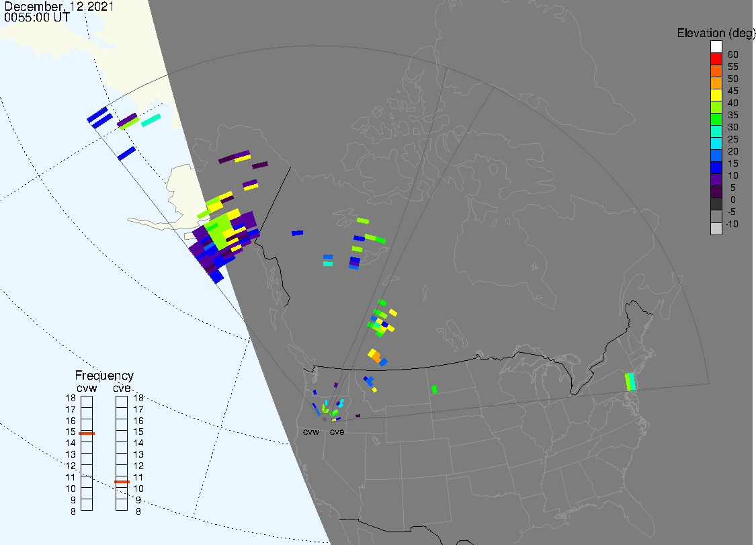
Task: Select the light blue swatch between 15 and 20
Action: (x=716, y=155)
